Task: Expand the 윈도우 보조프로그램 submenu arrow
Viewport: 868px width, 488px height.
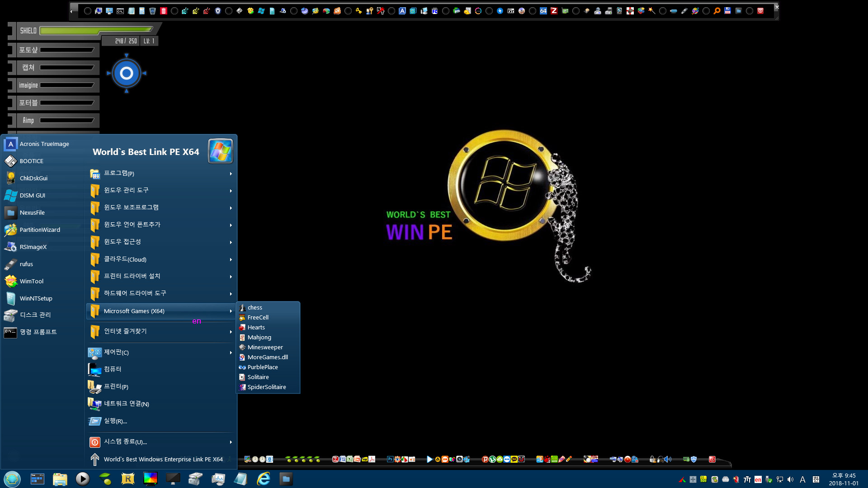Action: click(231, 208)
